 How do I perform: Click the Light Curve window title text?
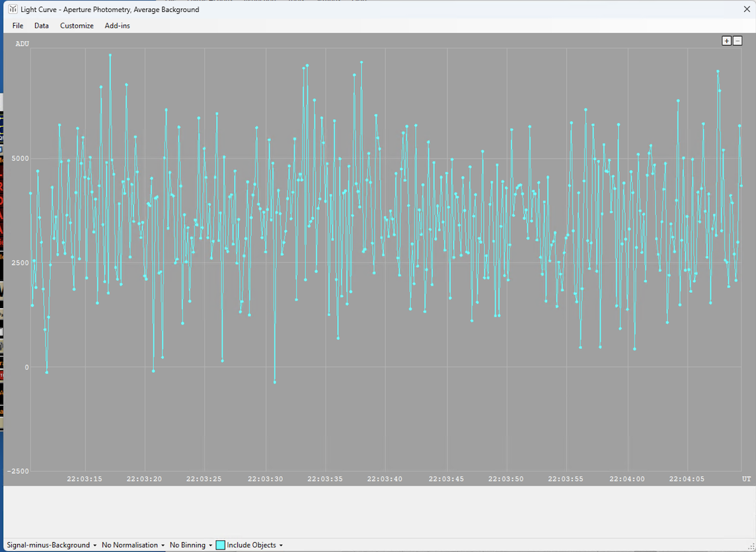[110, 9]
